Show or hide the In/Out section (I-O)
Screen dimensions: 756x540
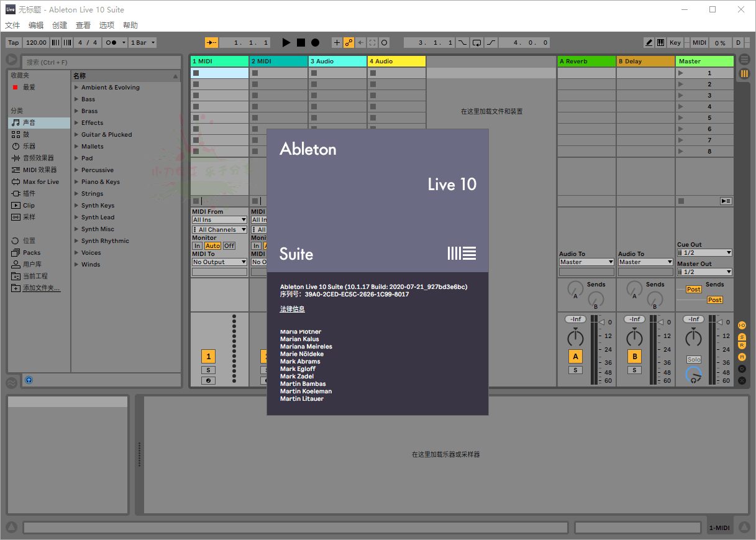[x=742, y=326]
